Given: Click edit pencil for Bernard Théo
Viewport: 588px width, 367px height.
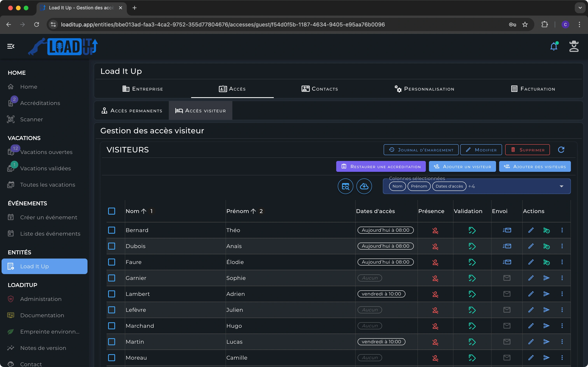Looking at the screenshot, I should point(531,230).
